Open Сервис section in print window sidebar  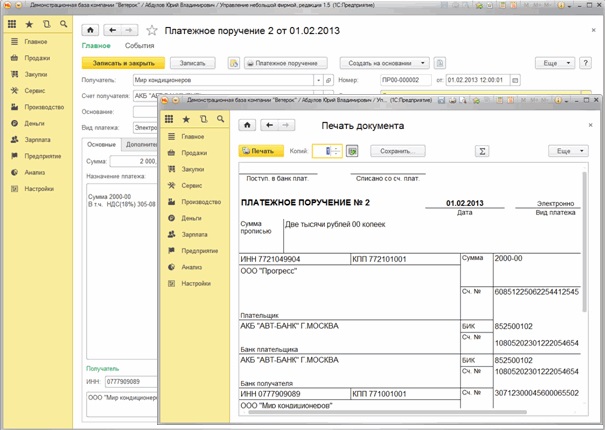pyautogui.click(x=192, y=186)
